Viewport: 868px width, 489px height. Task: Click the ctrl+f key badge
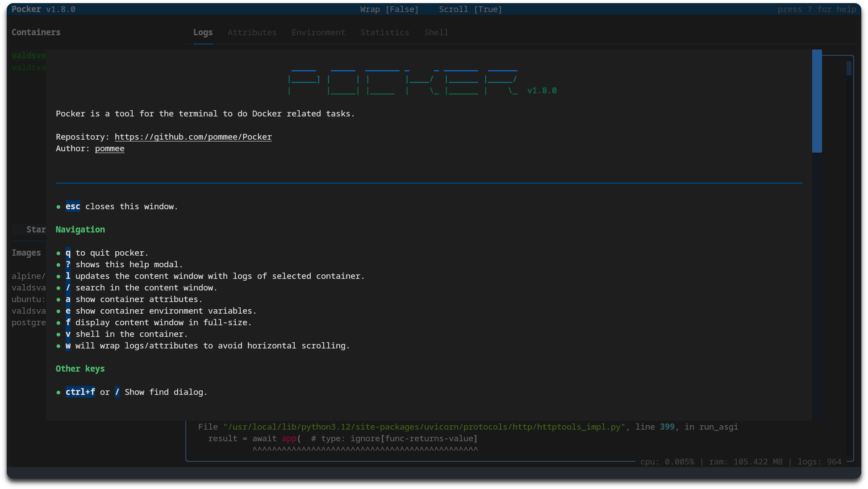80,392
